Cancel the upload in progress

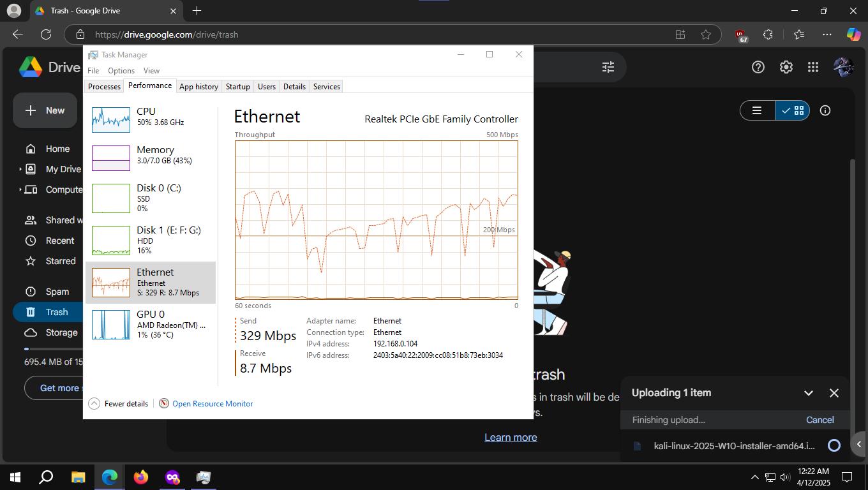coord(819,420)
